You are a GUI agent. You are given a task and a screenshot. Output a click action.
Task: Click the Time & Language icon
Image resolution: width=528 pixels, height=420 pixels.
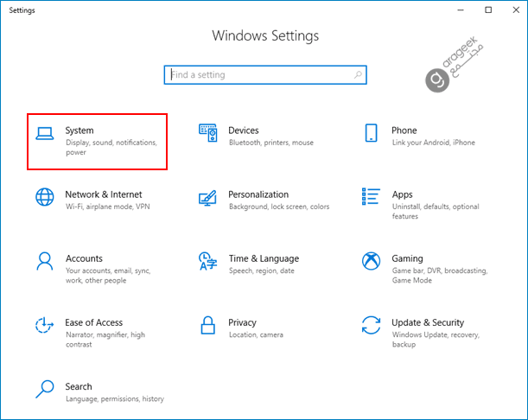207,261
